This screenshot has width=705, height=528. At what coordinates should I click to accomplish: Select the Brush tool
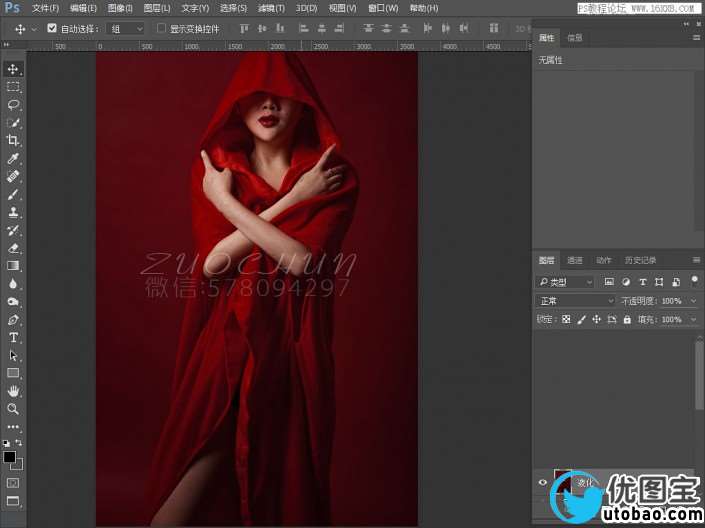(13, 194)
